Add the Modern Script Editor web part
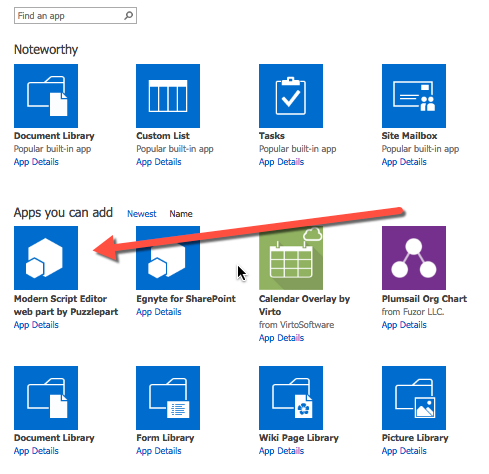489x474 pixels. pyautogui.click(x=46, y=258)
